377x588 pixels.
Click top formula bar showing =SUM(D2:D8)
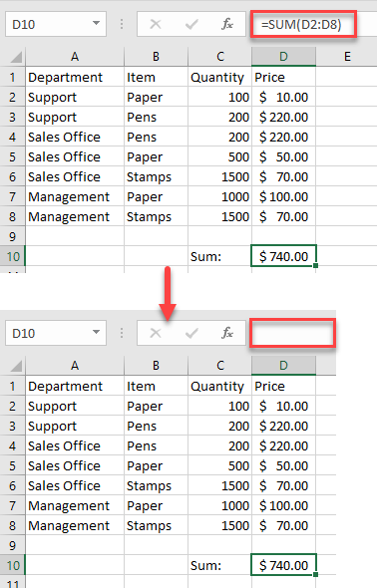click(x=303, y=24)
